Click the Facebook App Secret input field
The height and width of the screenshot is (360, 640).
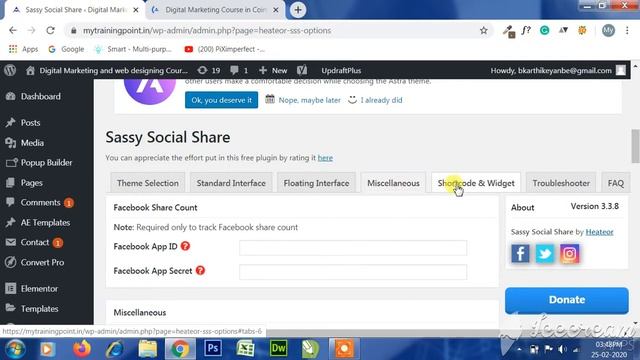coord(353,272)
